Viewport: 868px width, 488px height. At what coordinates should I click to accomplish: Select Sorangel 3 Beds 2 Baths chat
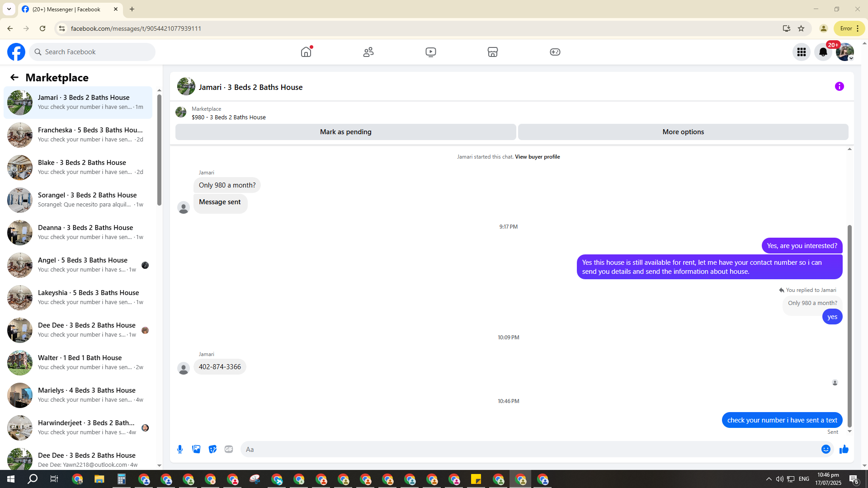tap(78, 200)
